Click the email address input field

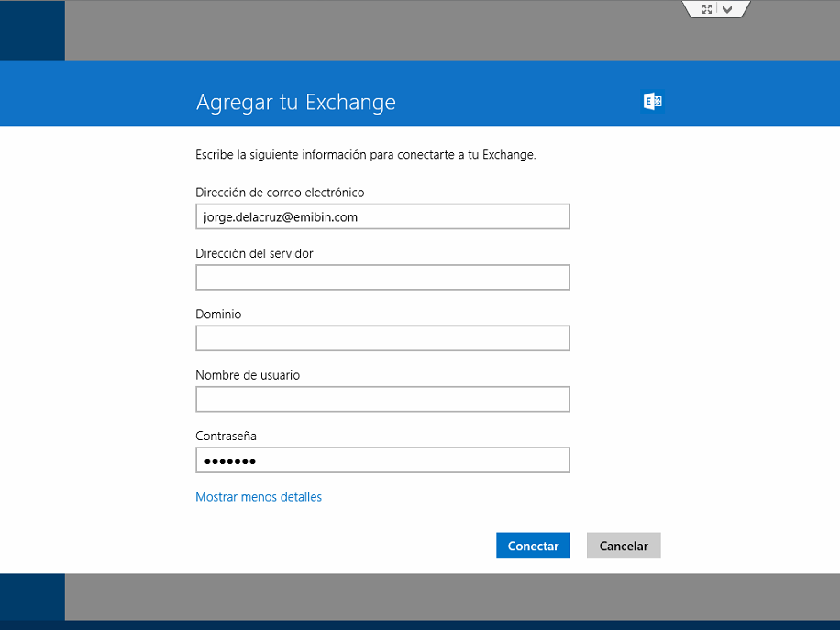pos(382,216)
